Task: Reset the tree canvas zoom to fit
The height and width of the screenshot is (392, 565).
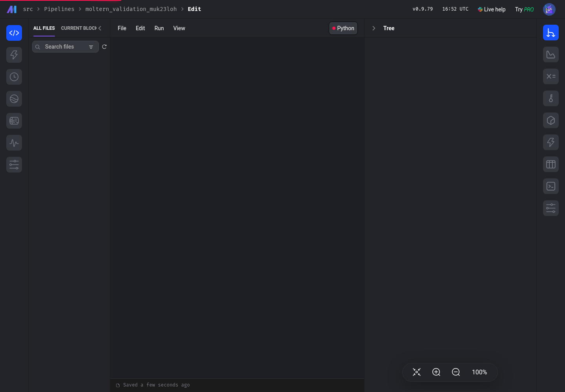Action: tap(417, 372)
